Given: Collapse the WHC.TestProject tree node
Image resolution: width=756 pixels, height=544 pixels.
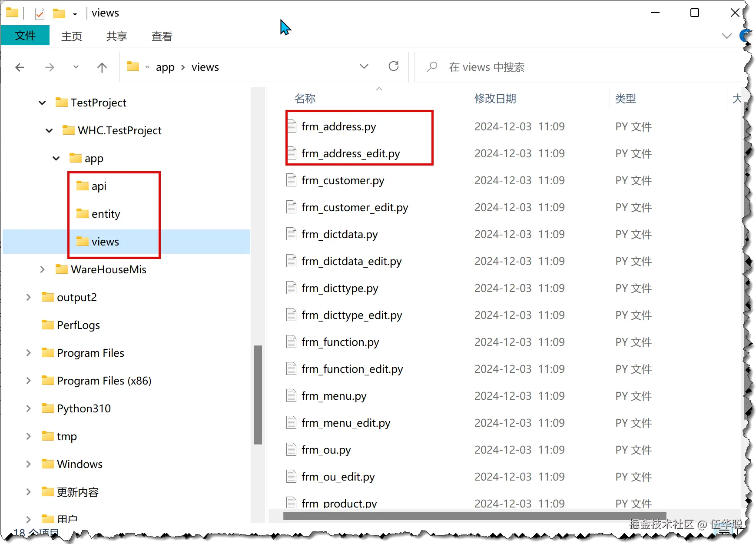Looking at the screenshot, I should tap(49, 131).
